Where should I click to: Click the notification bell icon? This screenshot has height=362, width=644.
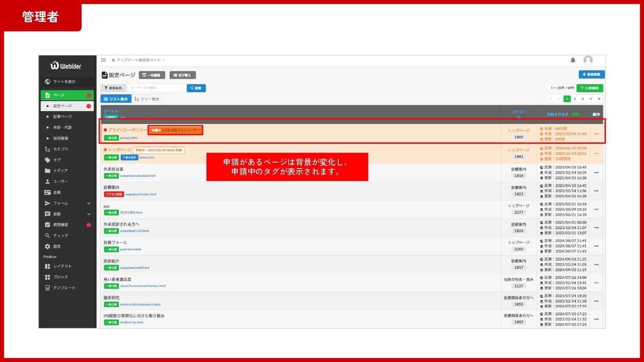pos(573,60)
